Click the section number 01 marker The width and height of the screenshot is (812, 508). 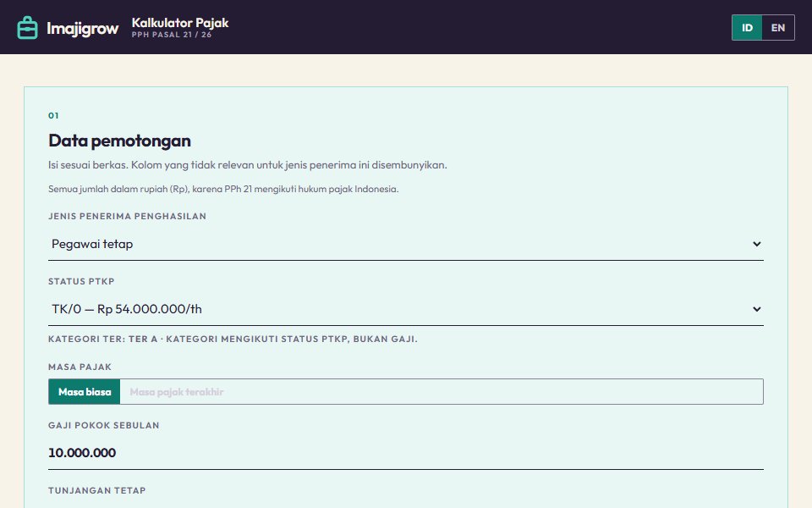tap(53, 116)
